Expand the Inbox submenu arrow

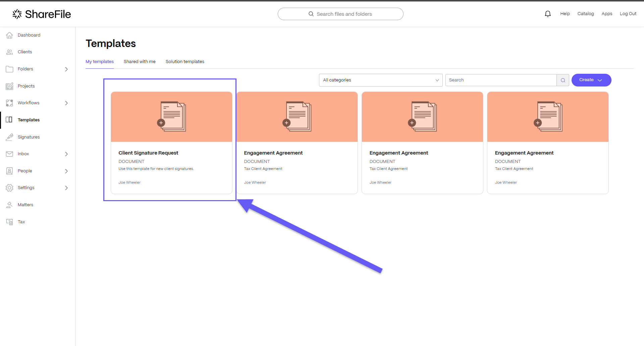coord(66,154)
